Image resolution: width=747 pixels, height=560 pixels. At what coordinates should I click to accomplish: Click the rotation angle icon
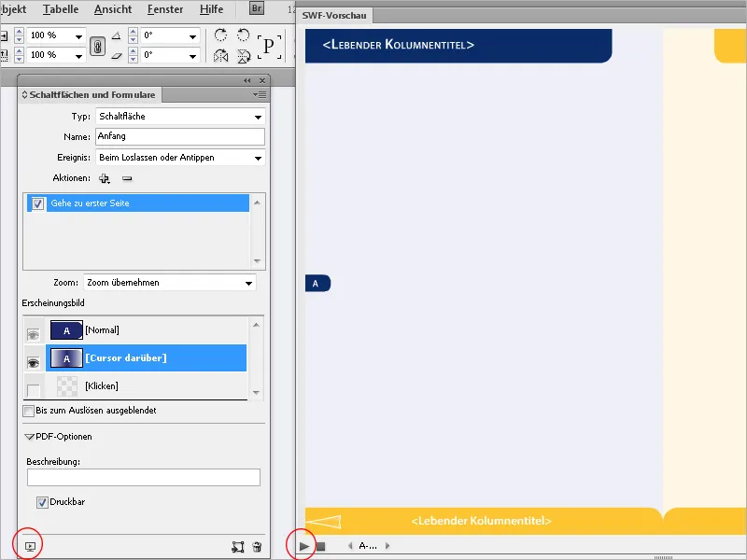(117, 35)
